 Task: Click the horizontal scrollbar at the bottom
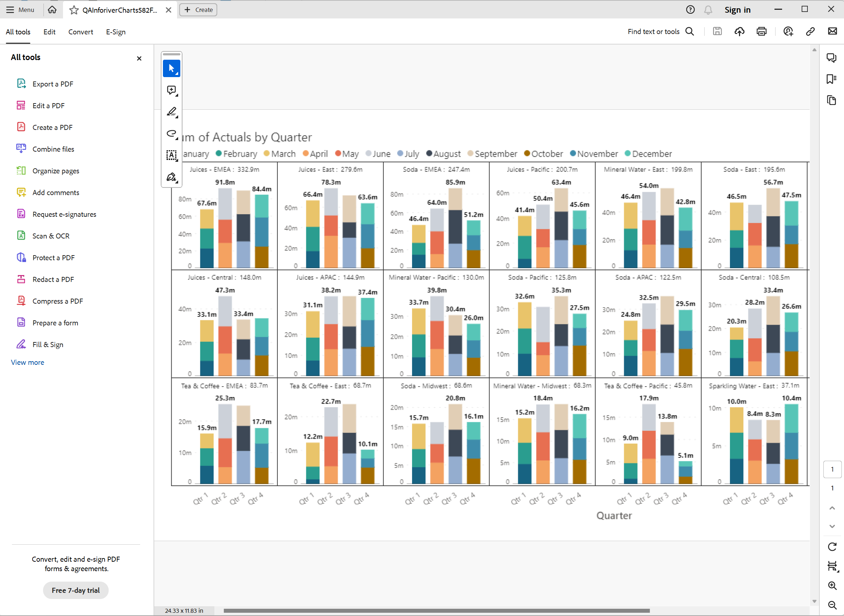(436, 611)
